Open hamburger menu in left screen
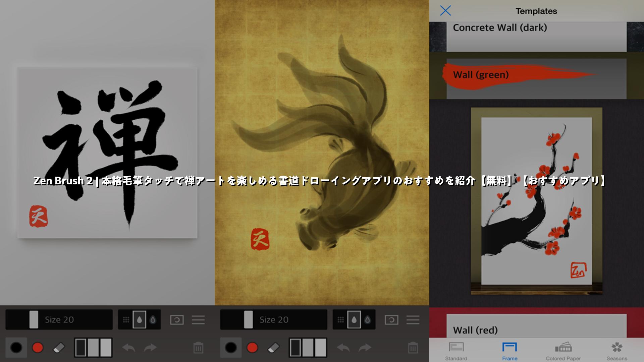The width and height of the screenshot is (644, 362). 198,320
